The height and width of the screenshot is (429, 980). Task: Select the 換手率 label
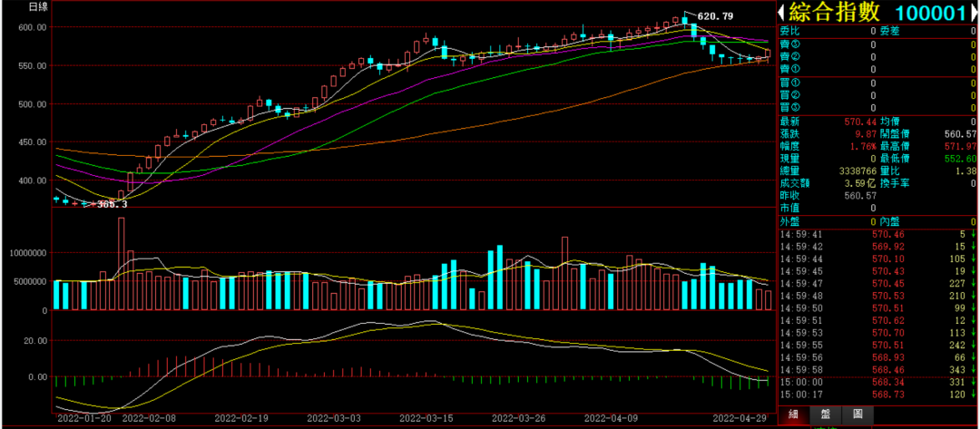895,183
